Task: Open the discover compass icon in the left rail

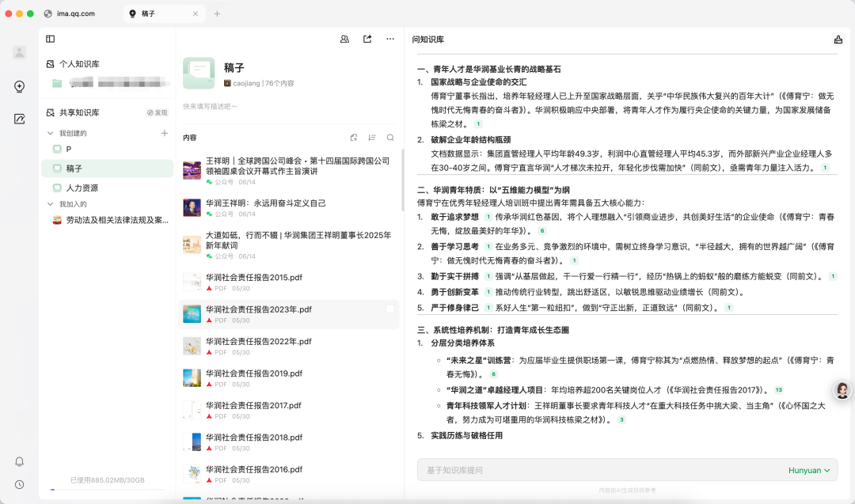Action: click(x=19, y=87)
